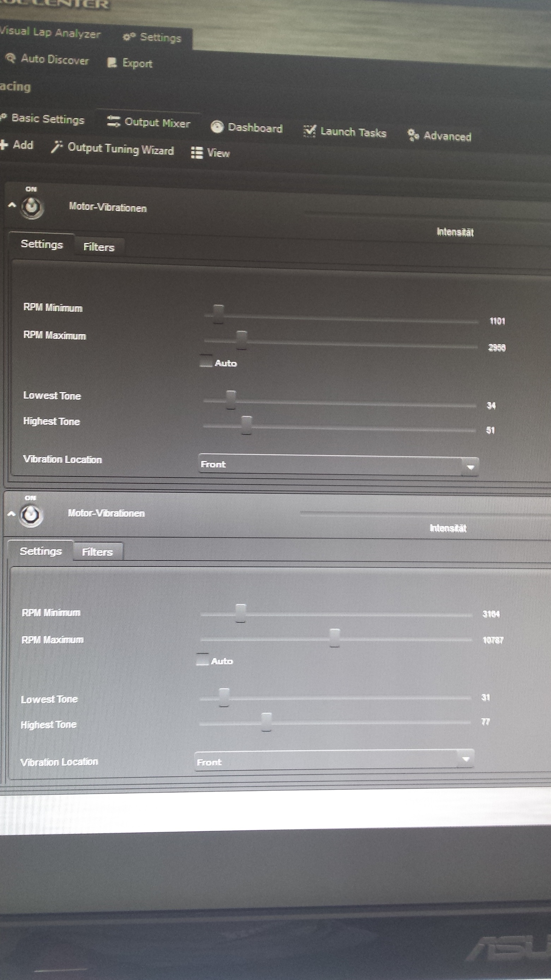Click the Export icon

[x=112, y=63]
